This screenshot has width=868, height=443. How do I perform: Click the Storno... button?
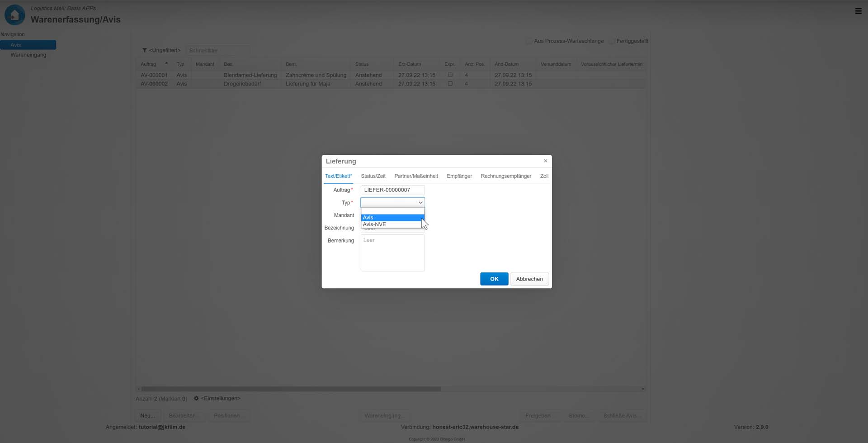tap(579, 415)
